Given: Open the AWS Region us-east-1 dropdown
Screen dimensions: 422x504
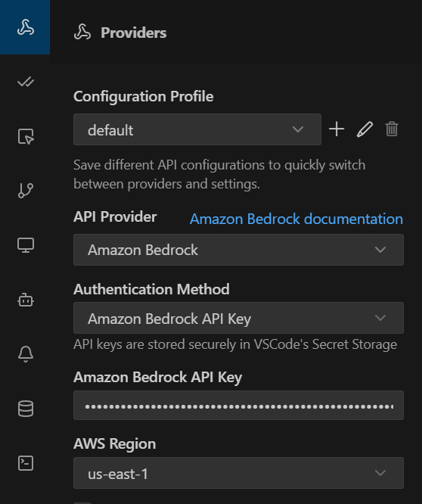Looking at the screenshot, I should coord(238,473).
